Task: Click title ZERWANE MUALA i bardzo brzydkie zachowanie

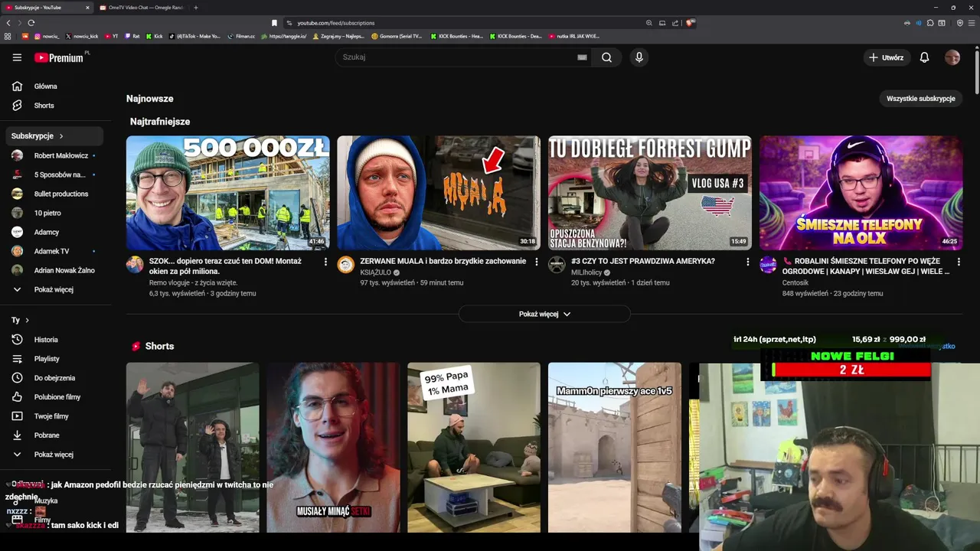Action: coord(443,261)
